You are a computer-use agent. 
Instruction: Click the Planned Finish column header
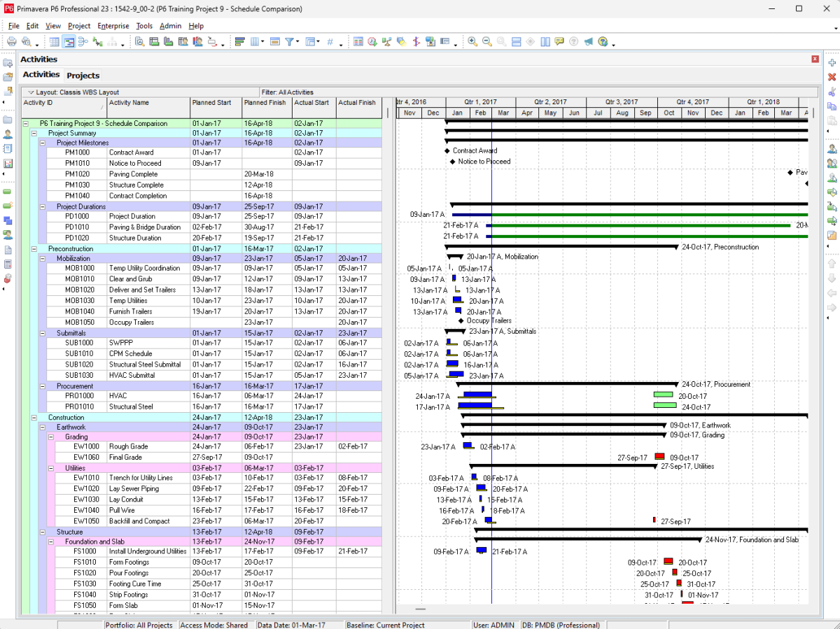(x=267, y=108)
